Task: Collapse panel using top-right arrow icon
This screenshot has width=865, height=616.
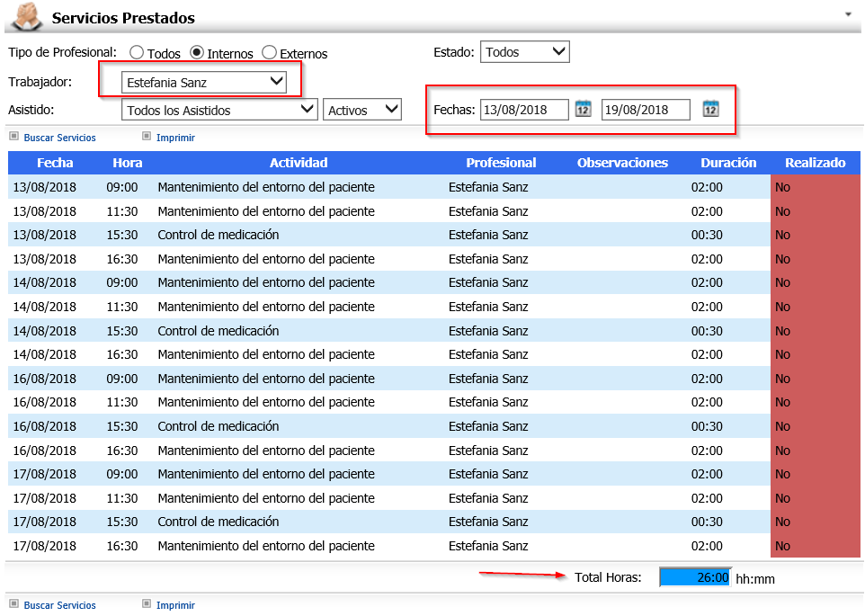Action: point(847,14)
